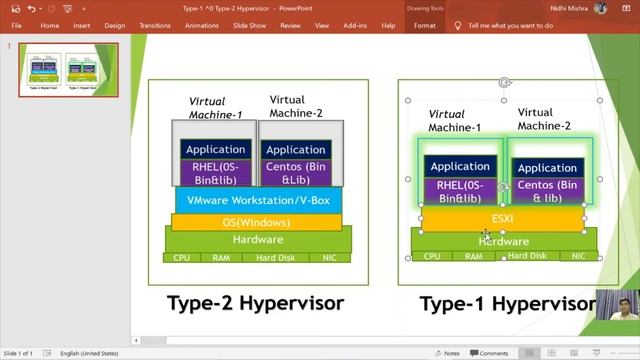Open the Customize Quick Access Toolbar dropdown

[84, 9]
